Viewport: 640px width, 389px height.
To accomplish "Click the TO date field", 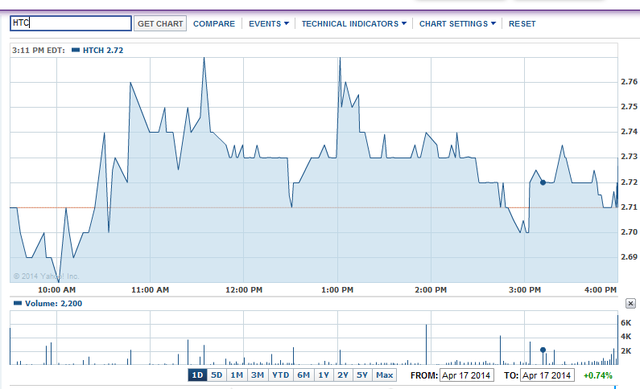I will point(547,375).
